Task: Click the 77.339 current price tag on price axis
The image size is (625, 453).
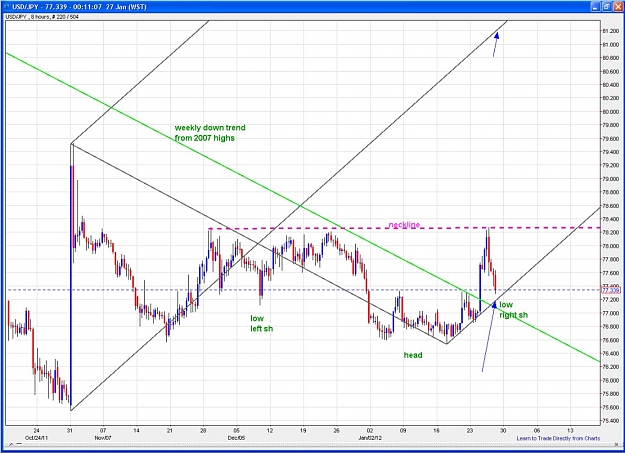Action: 610,290
